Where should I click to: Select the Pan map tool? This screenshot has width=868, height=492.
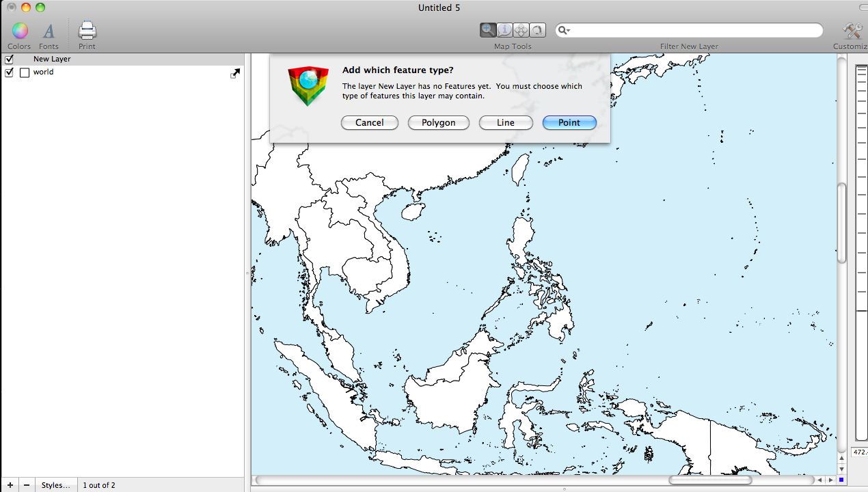pyautogui.click(x=521, y=30)
